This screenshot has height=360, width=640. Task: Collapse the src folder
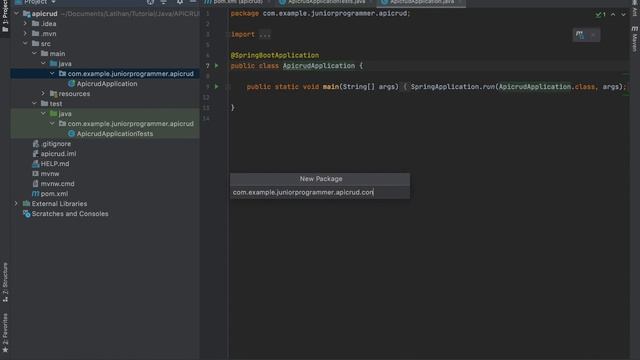click(x=25, y=43)
